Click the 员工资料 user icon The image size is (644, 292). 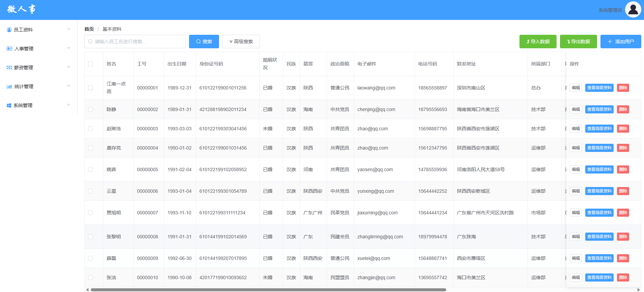coord(9,30)
